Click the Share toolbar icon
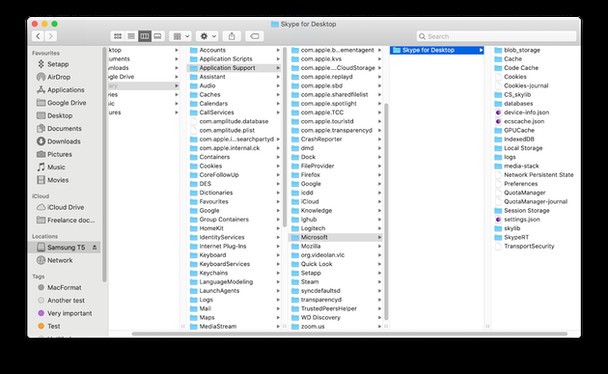608x374 pixels. (x=231, y=36)
